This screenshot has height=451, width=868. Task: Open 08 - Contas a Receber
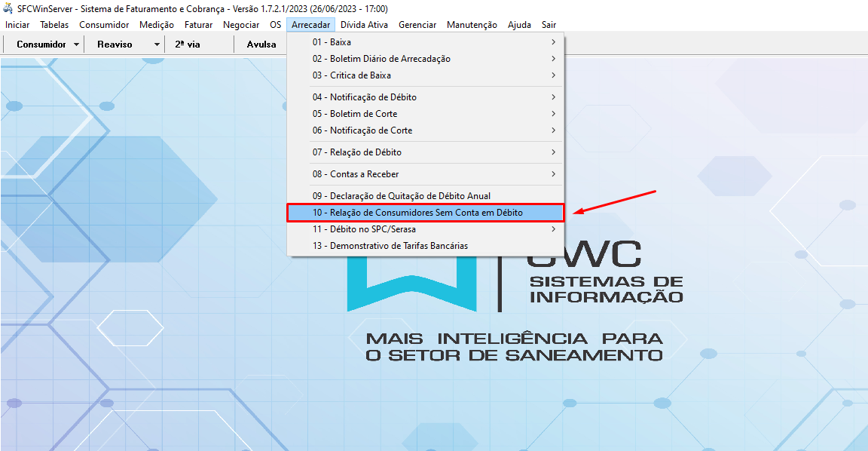coord(425,174)
